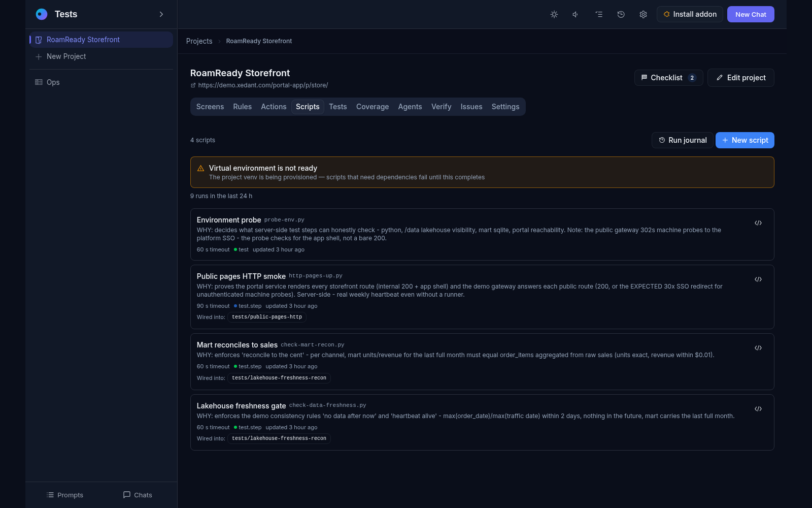Open Chats at sidebar bottom
Image resolution: width=812 pixels, height=508 pixels.
click(x=138, y=495)
